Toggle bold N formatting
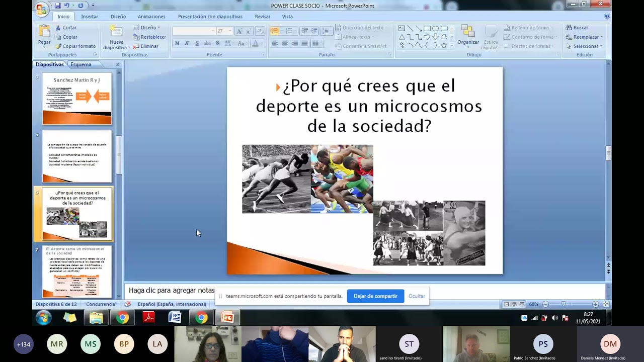This screenshot has height=362, width=644. click(x=177, y=44)
